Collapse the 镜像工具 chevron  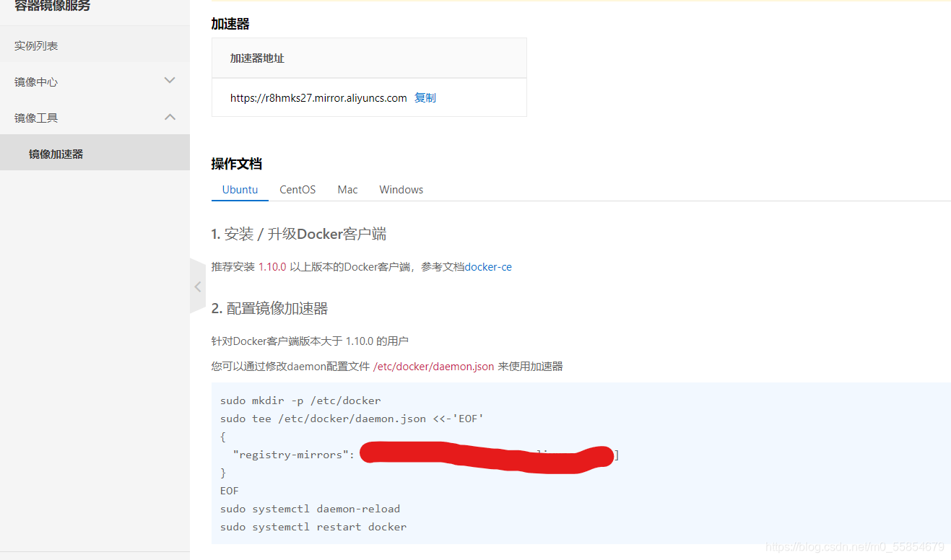[170, 117]
